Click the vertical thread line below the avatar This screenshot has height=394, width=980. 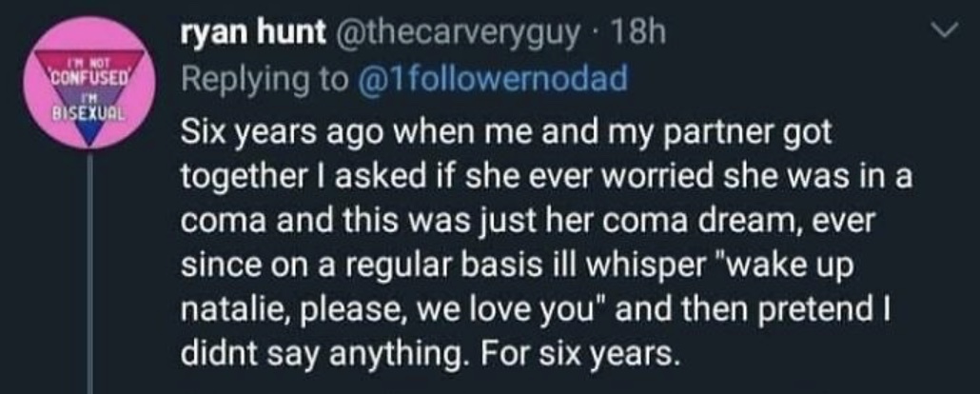coord(90,273)
